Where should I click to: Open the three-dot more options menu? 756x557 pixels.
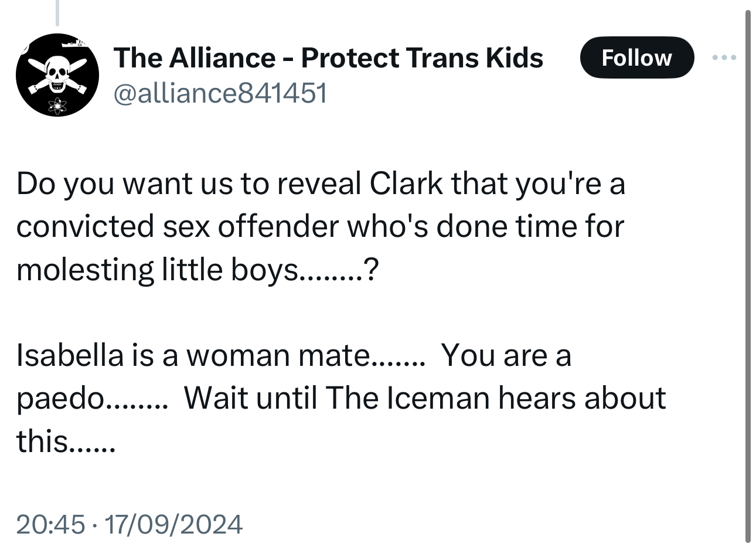[x=723, y=57]
